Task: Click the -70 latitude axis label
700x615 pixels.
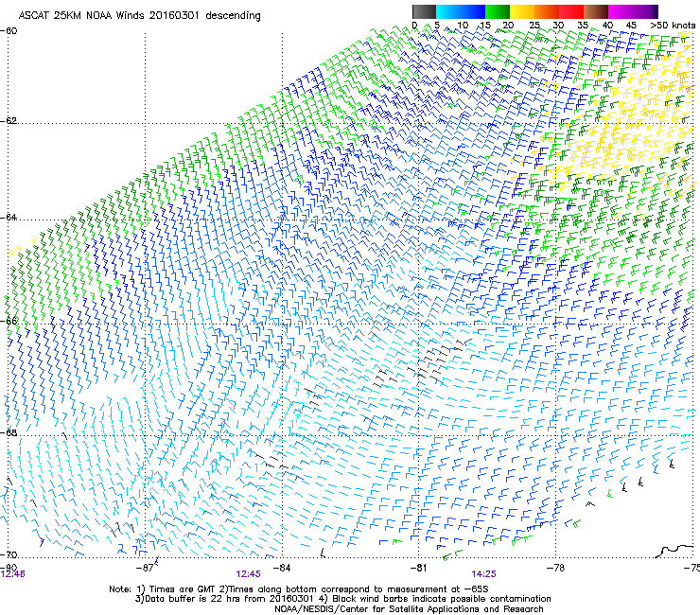Action: (9, 554)
